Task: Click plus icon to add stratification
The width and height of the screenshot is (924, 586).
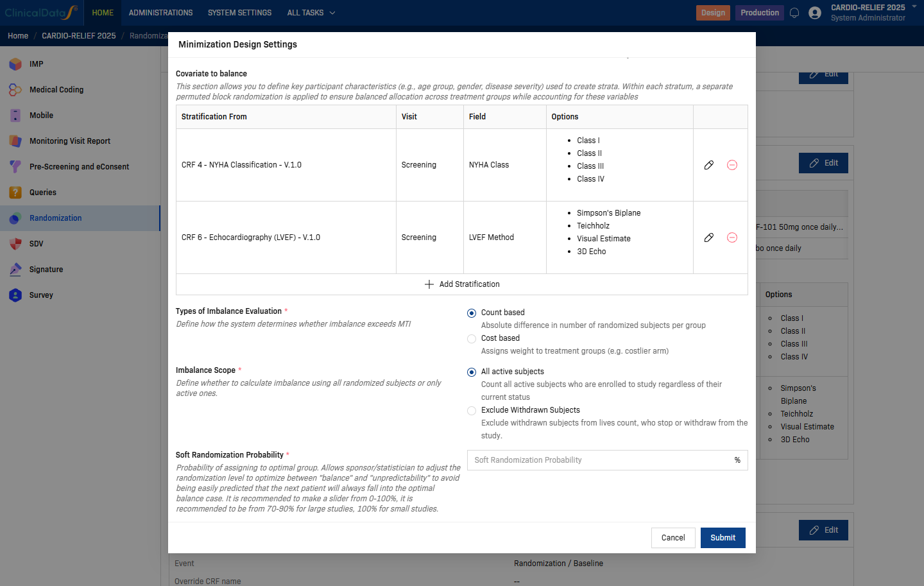Action: click(x=429, y=284)
